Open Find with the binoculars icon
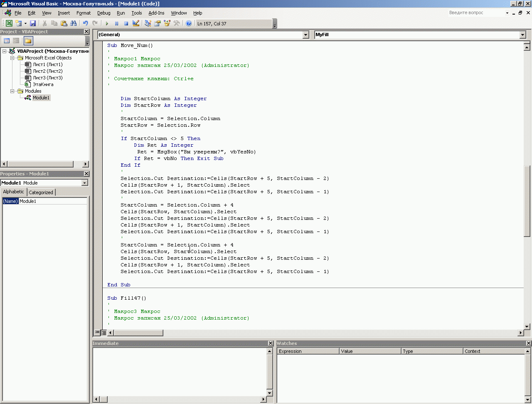This screenshot has width=532, height=404. [x=74, y=23]
